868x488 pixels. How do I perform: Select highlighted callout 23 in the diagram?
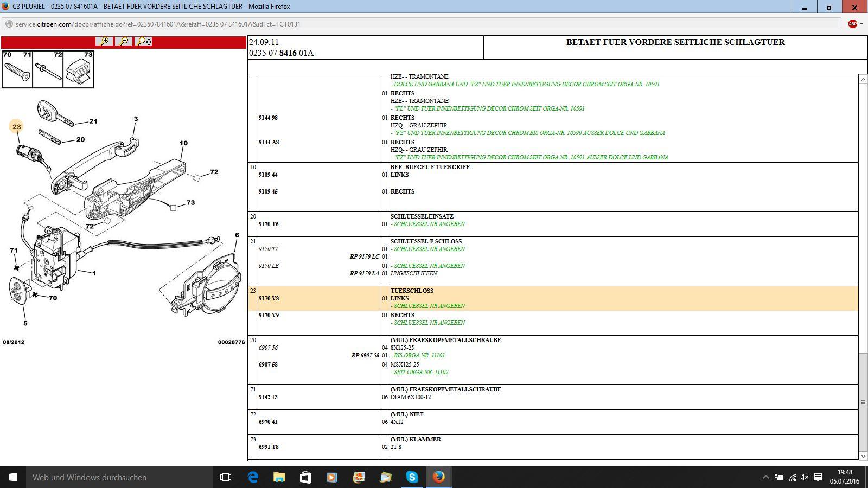17,126
